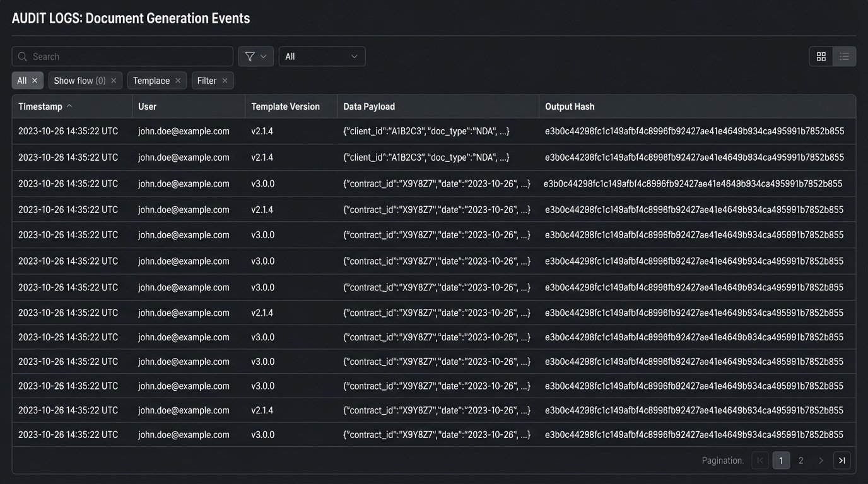Expand the 'All' dropdown selector

[x=322, y=57]
